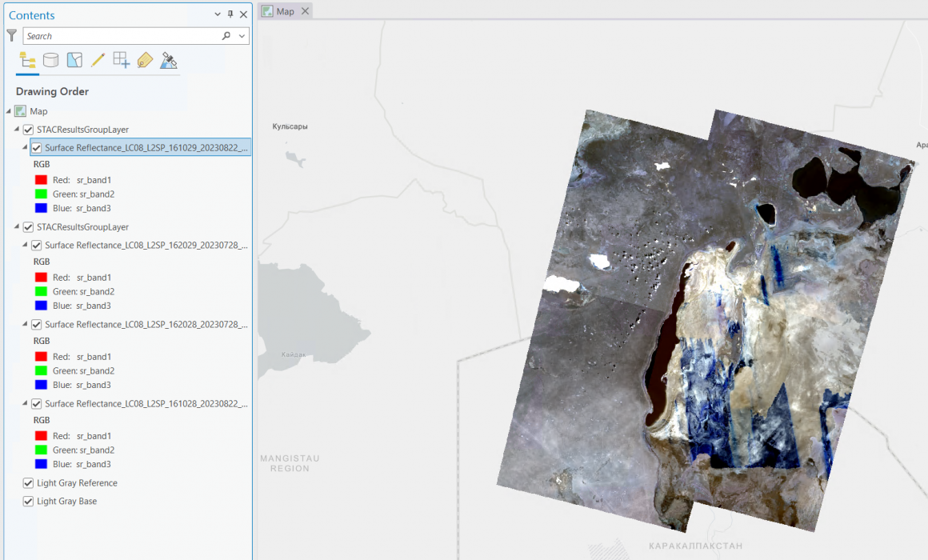Uncheck the Light Gray Reference layer

click(27, 482)
